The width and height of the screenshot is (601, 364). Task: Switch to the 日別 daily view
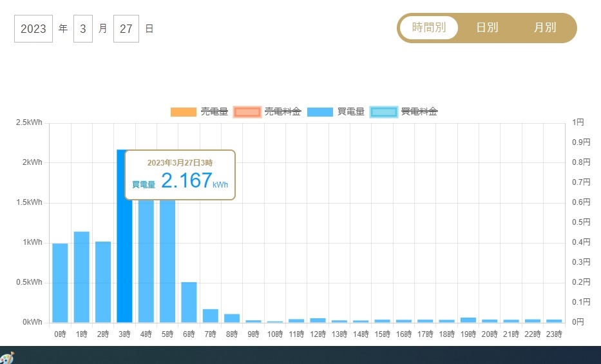point(487,28)
